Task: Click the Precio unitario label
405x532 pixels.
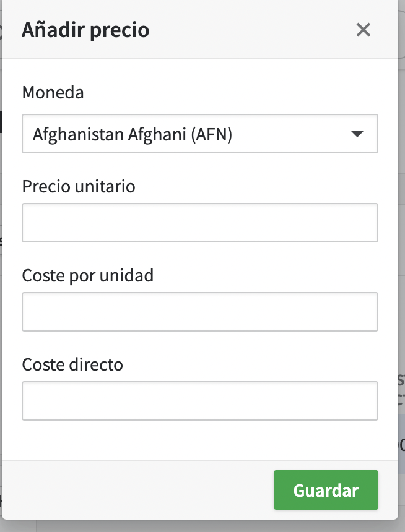Action: point(79,186)
